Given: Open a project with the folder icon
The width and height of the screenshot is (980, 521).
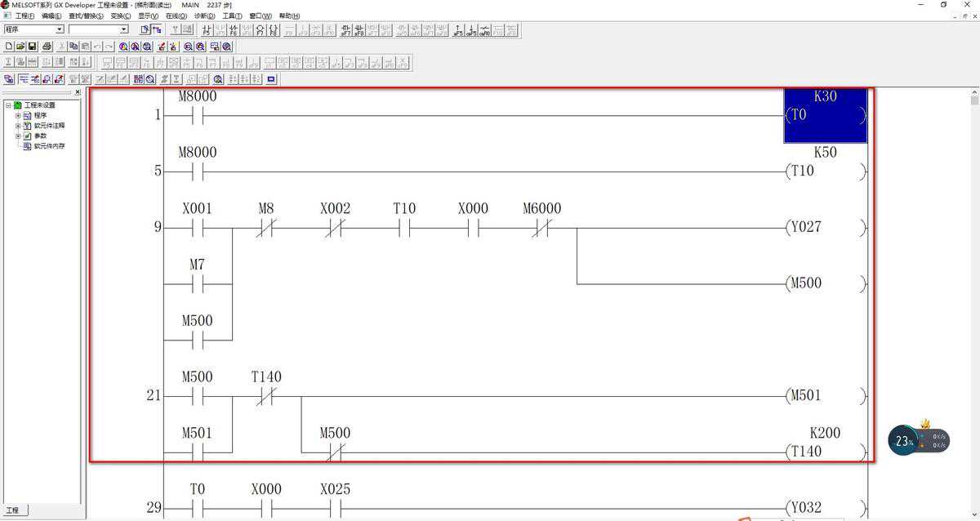Looking at the screenshot, I should coord(20,47).
